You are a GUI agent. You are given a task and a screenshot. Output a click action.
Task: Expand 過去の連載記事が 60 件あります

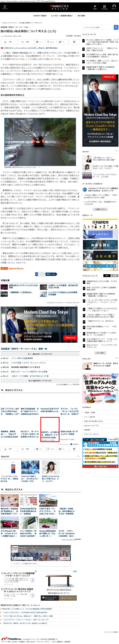tap(40, 381)
